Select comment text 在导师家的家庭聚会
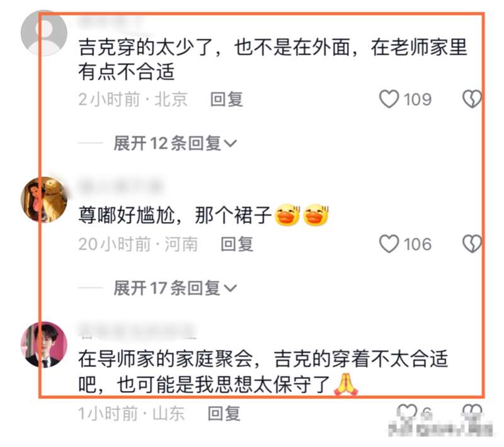 [165, 359]
